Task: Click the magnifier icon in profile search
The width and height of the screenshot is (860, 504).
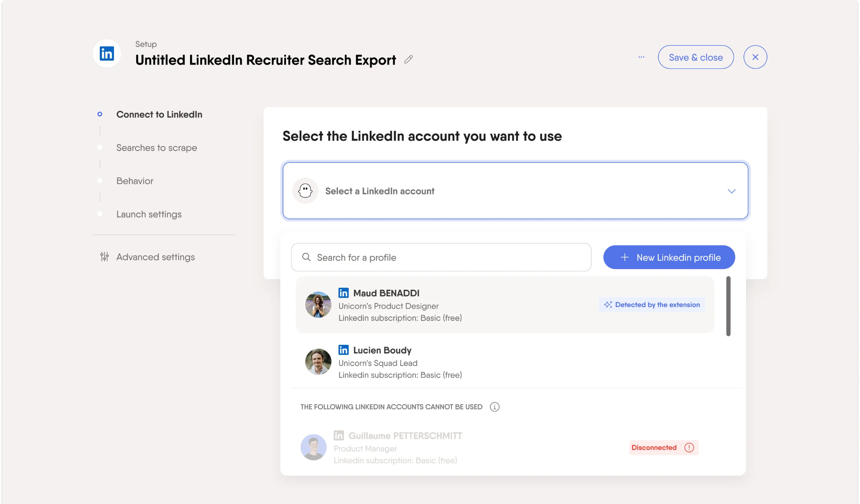Action: (306, 257)
